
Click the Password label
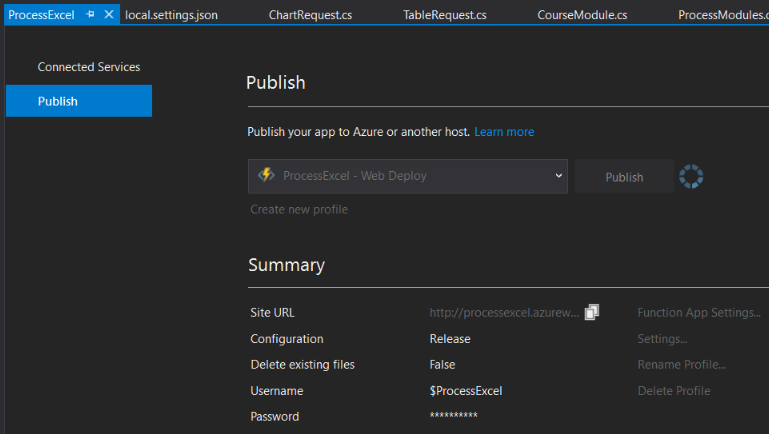[x=275, y=417]
